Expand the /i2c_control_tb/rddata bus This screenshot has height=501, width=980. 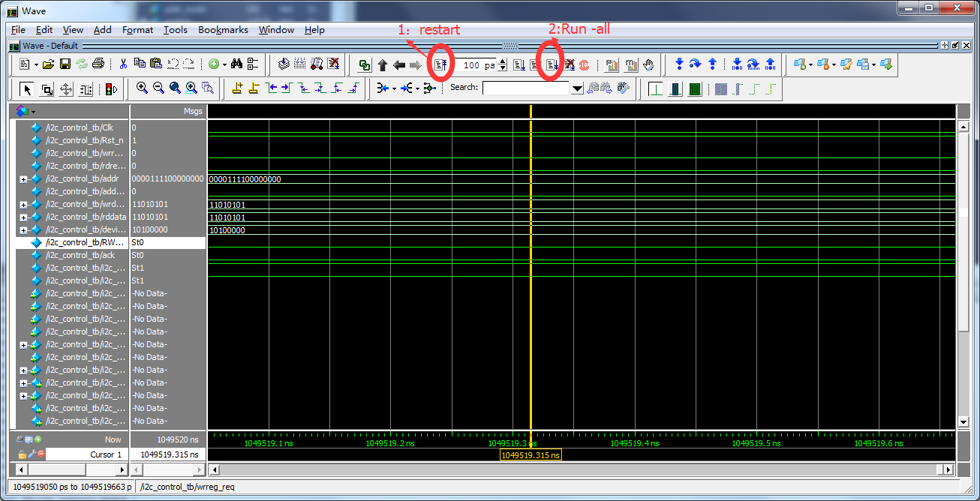click(23, 217)
